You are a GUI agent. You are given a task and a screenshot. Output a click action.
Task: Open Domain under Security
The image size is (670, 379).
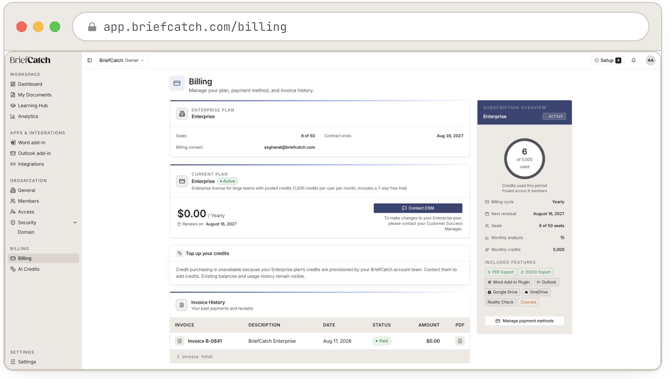pyautogui.click(x=26, y=232)
